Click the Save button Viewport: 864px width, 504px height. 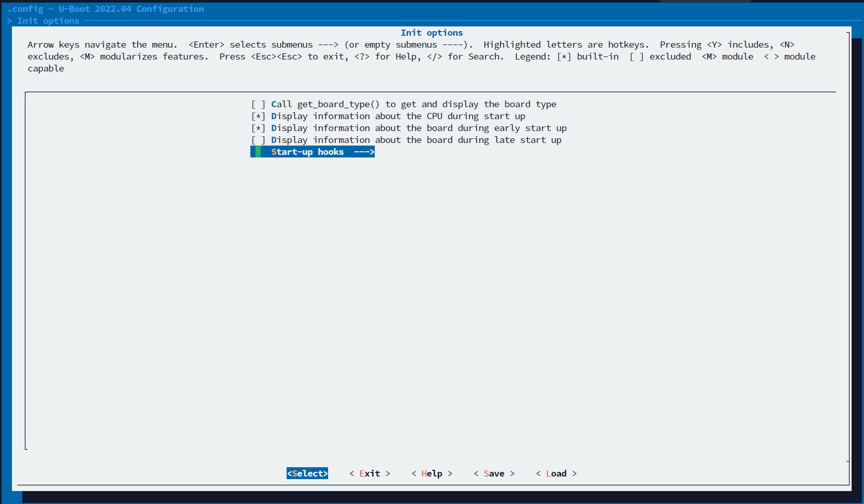494,473
